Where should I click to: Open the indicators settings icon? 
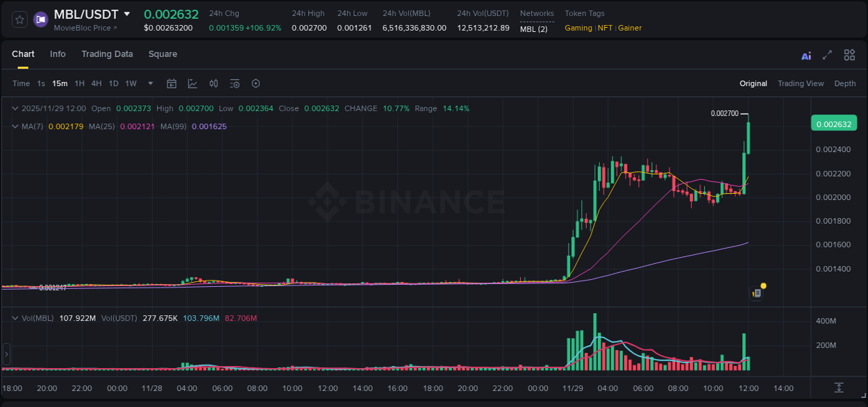pyautogui.click(x=234, y=83)
